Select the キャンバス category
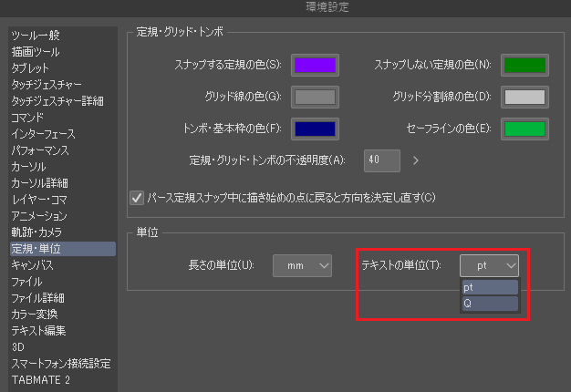The image size is (571, 392). tap(33, 264)
